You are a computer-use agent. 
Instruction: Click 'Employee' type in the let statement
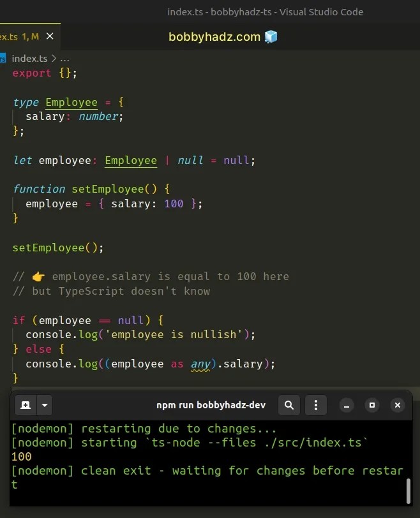(x=131, y=161)
